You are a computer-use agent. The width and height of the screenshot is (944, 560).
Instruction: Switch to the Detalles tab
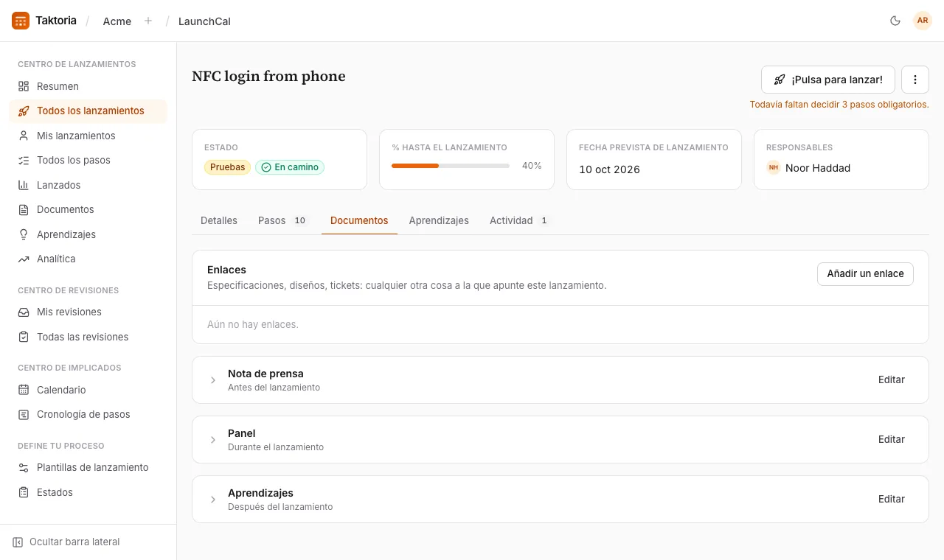(219, 220)
